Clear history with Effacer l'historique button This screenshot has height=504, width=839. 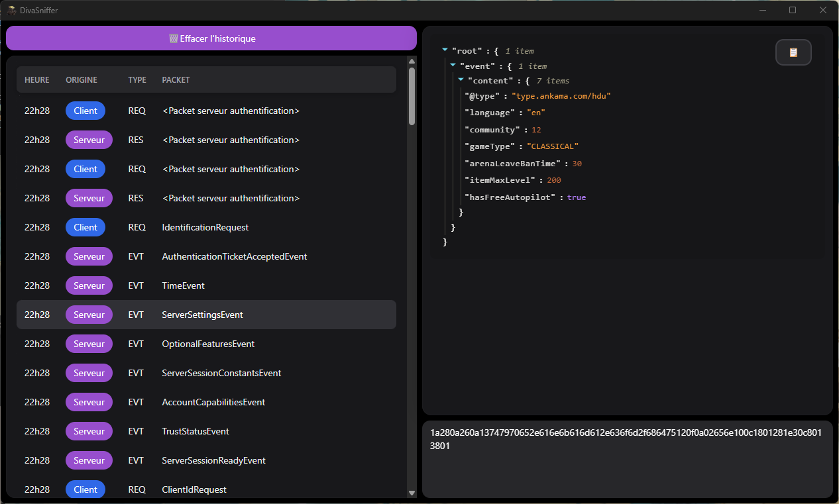pos(211,38)
